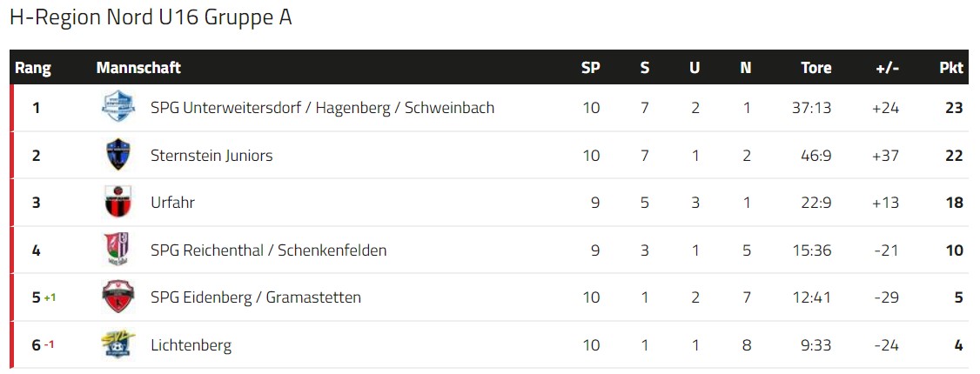Select the SPG Eidenberg / Gramastetten name

click(x=256, y=297)
